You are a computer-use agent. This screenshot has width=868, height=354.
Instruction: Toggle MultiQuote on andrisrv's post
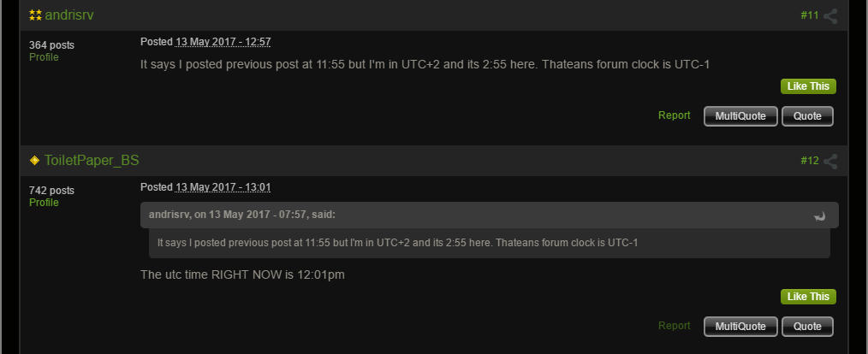740,116
